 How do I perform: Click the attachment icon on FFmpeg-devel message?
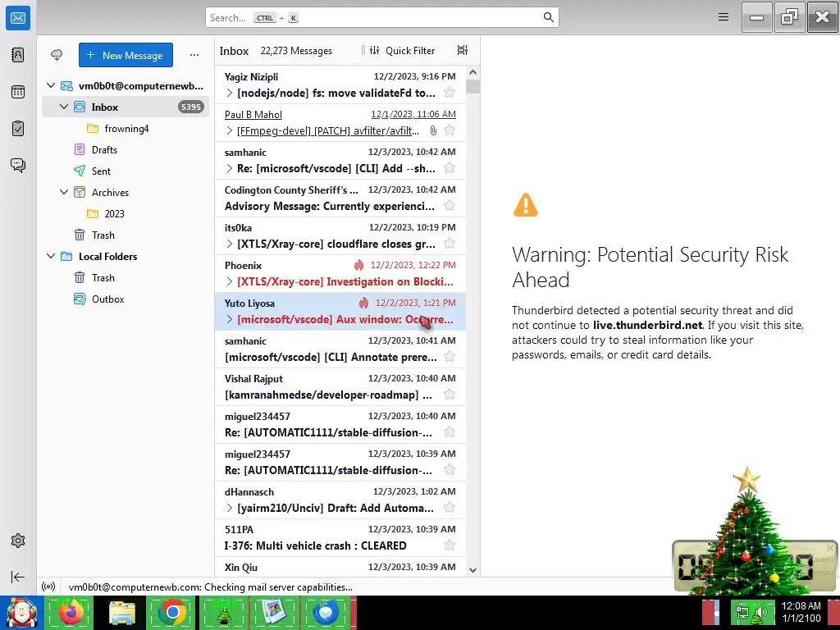[x=433, y=130]
